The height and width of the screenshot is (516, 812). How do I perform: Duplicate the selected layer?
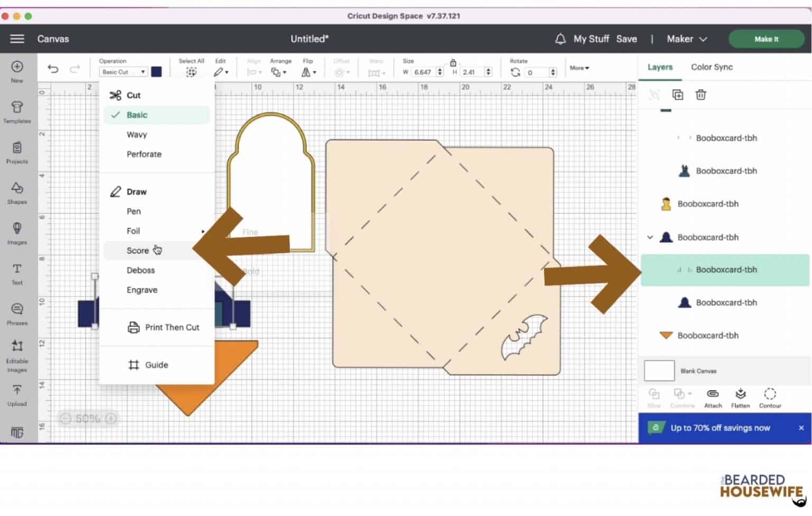click(x=677, y=95)
